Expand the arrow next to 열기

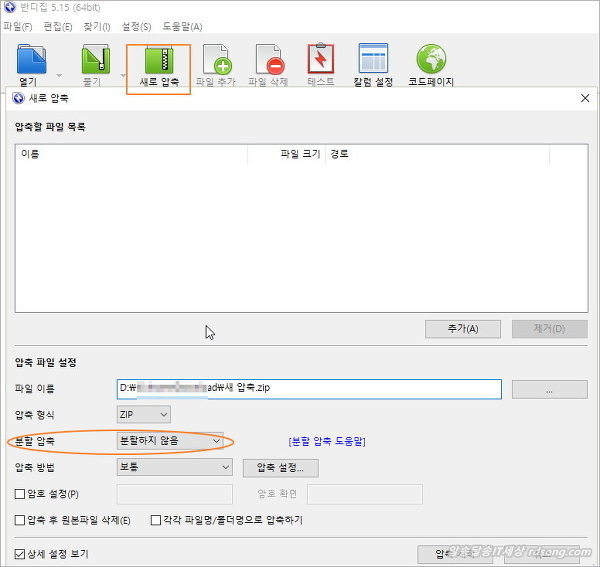[x=59, y=75]
